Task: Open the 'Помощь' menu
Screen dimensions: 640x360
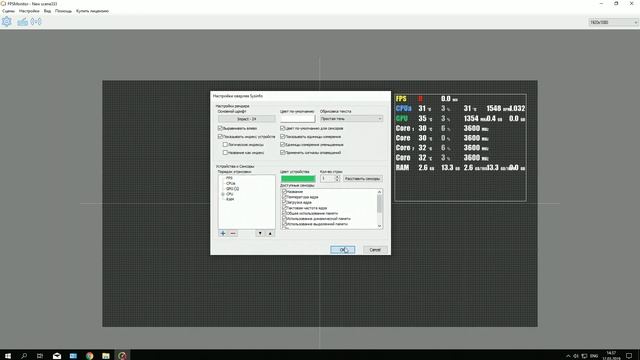Action: pyautogui.click(x=63, y=11)
